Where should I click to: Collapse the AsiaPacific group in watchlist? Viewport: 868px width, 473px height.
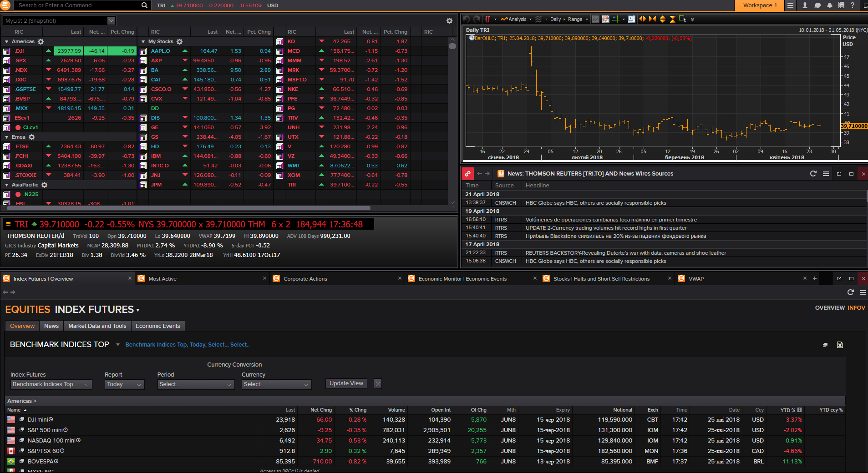click(6, 185)
